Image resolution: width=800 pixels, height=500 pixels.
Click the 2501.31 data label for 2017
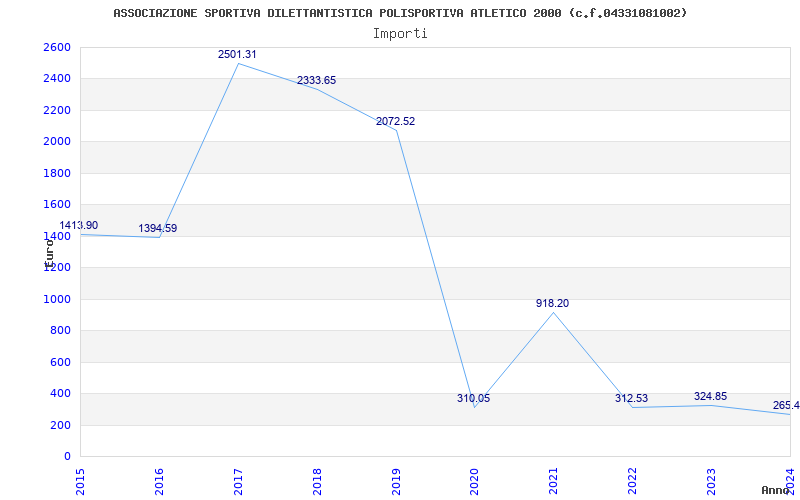tap(237, 55)
